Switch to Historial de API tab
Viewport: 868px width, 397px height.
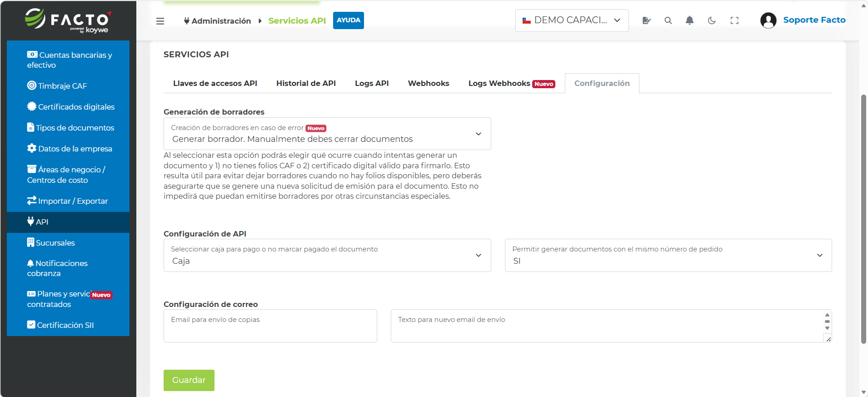tap(306, 83)
